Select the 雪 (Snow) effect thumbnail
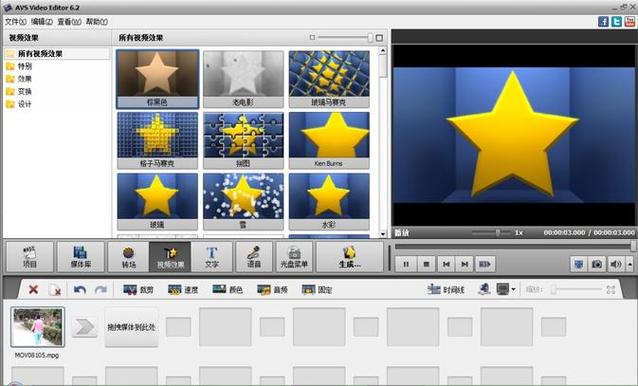Screen dimensions: 638x386 click(243, 201)
